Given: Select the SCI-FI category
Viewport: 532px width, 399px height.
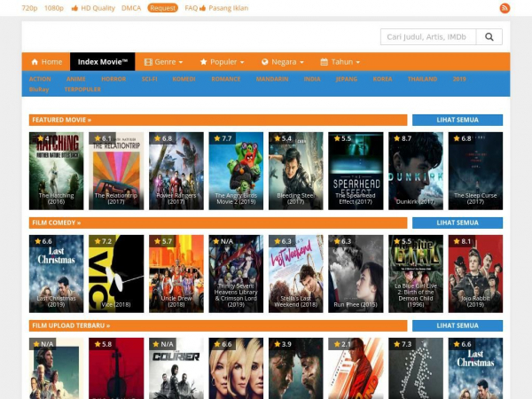Looking at the screenshot, I should point(150,79).
